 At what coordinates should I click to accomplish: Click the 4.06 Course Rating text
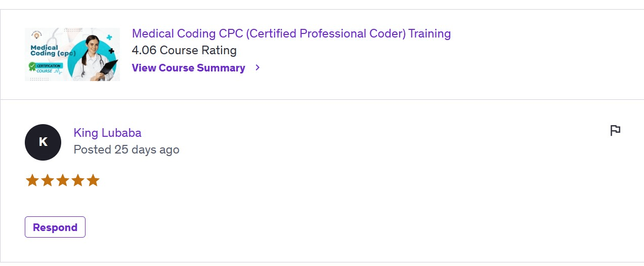pos(184,50)
